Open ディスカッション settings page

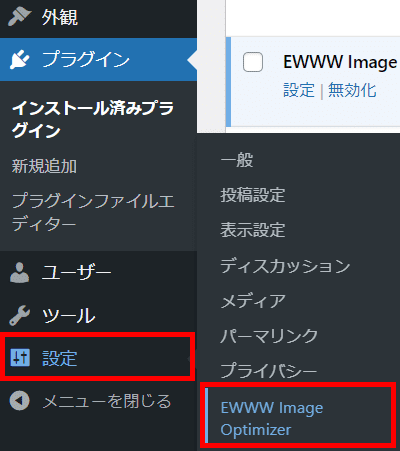[285, 265]
